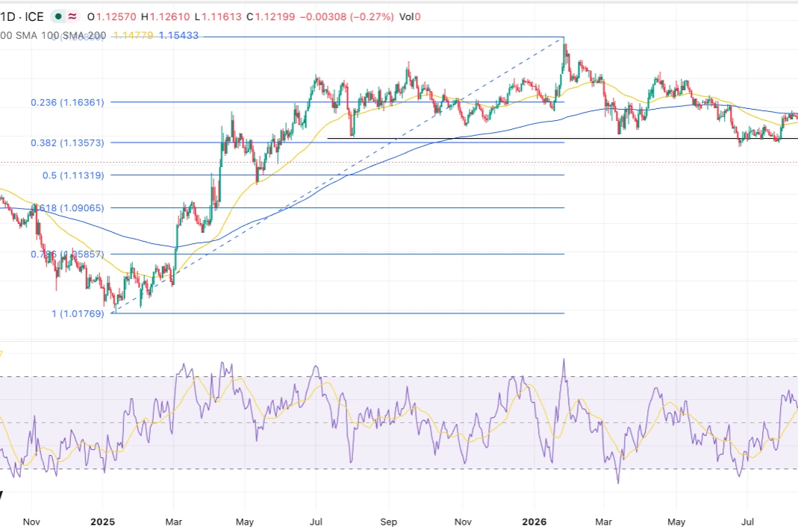Click the SMA 100 SMA 200 indicator legend
Screen dimensions: 798x532
(53, 36)
